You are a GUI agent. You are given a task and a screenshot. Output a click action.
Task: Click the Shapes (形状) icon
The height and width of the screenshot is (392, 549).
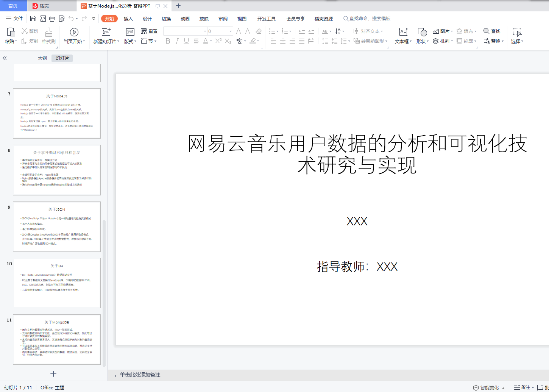pyautogui.click(x=422, y=32)
